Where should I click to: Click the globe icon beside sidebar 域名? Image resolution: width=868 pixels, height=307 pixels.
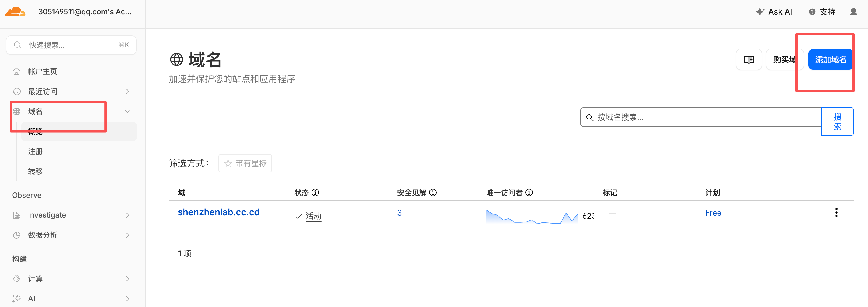pyautogui.click(x=17, y=111)
